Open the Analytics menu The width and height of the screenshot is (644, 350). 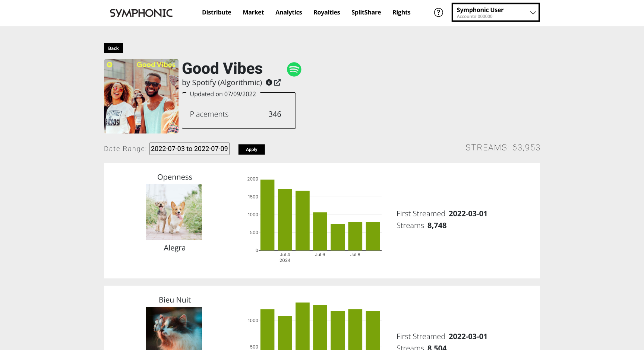pos(289,12)
